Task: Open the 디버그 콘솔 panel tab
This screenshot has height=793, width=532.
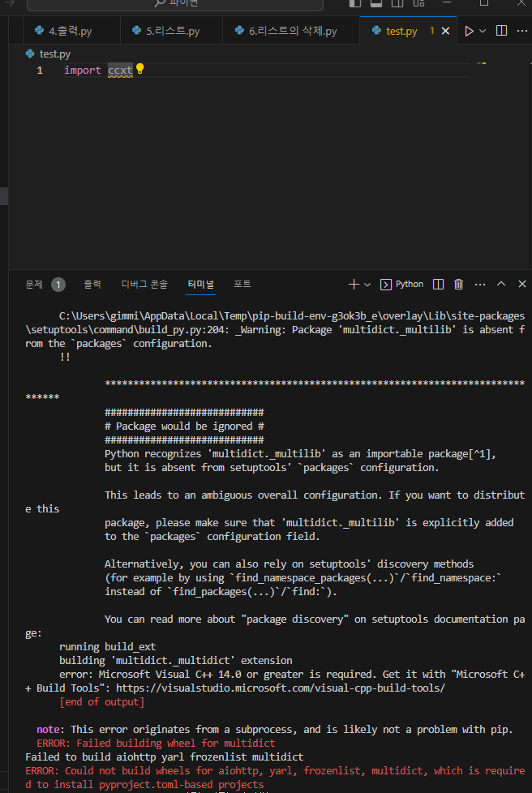Action: [144, 284]
